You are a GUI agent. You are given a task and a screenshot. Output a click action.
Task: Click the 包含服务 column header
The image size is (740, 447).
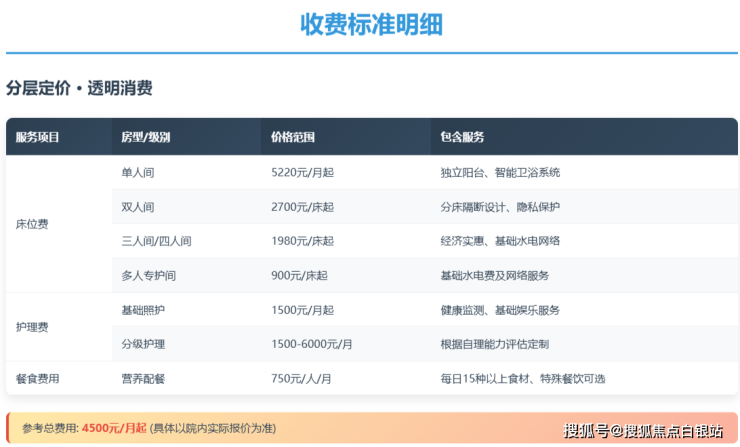(x=462, y=137)
